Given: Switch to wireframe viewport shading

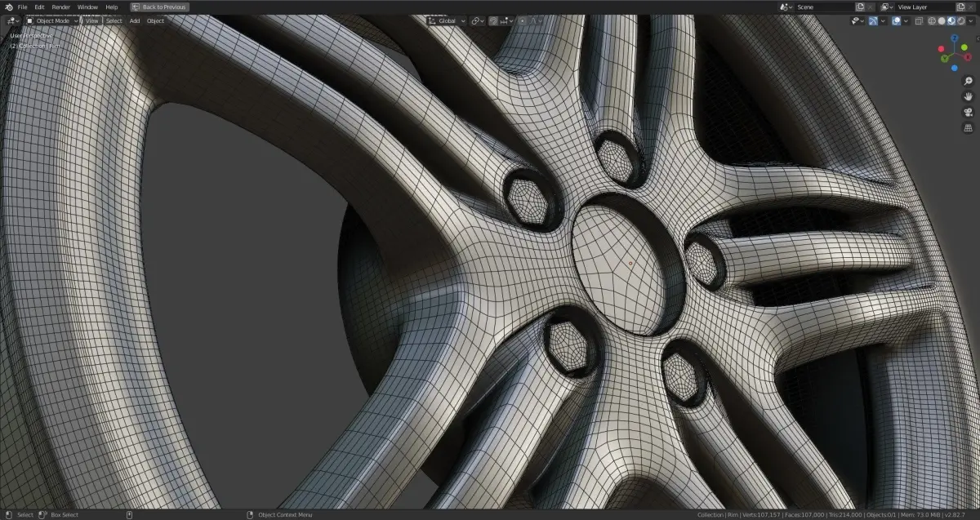Looking at the screenshot, I should click(932, 20).
